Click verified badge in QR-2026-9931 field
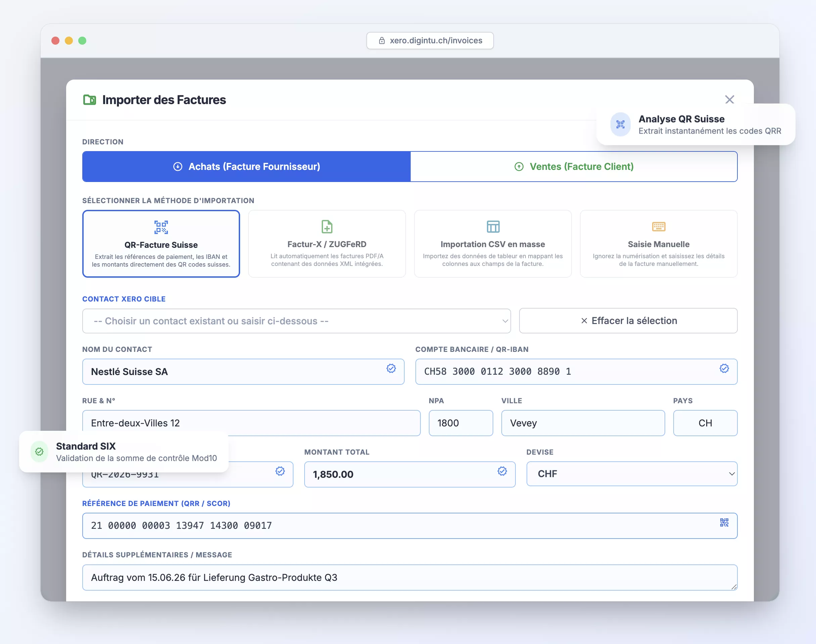The width and height of the screenshot is (816, 644). [x=280, y=471]
